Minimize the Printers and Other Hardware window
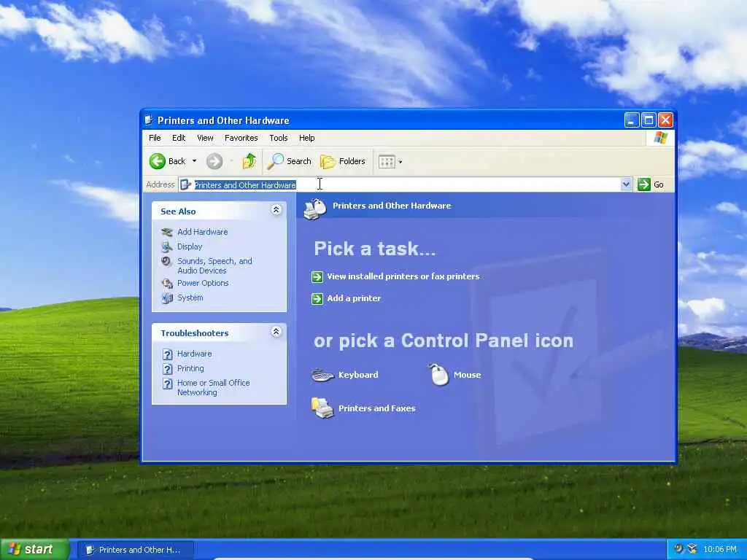The height and width of the screenshot is (560, 747). pyautogui.click(x=632, y=120)
